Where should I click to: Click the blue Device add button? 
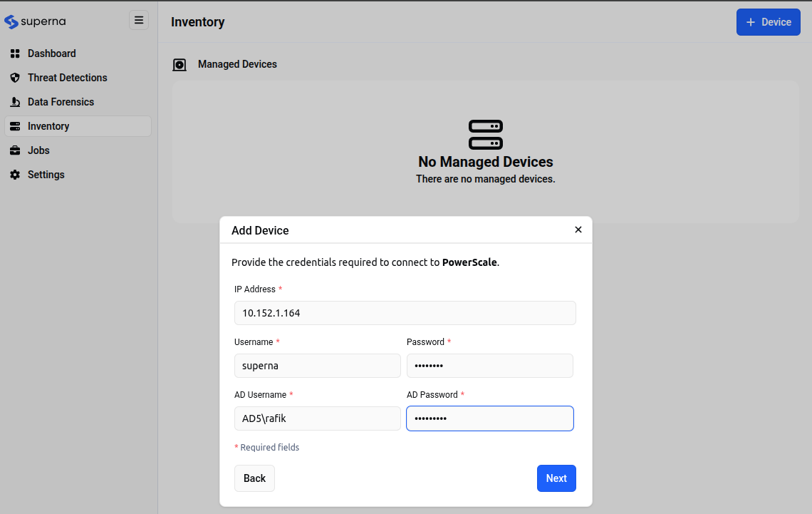[768, 22]
